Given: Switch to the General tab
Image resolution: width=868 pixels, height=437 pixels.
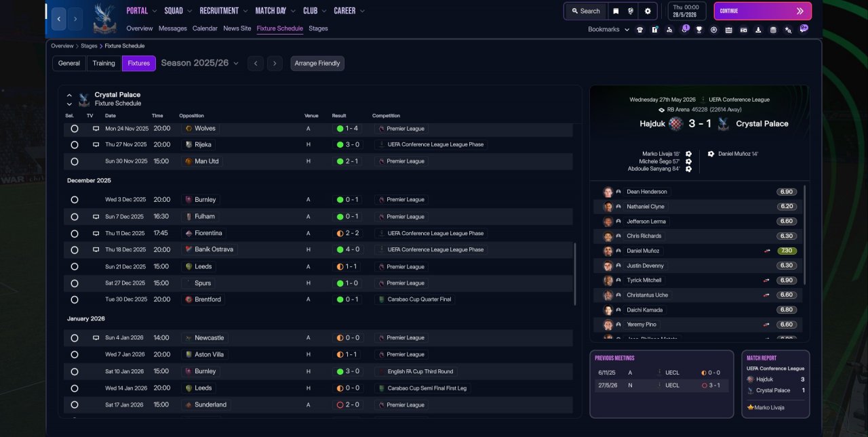Looking at the screenshot, I should [69, 63].
